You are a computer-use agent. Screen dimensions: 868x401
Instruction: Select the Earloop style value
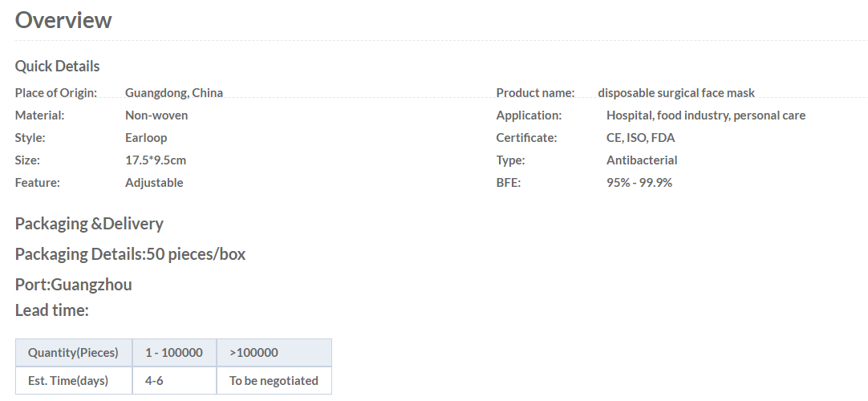click(145, 138)
